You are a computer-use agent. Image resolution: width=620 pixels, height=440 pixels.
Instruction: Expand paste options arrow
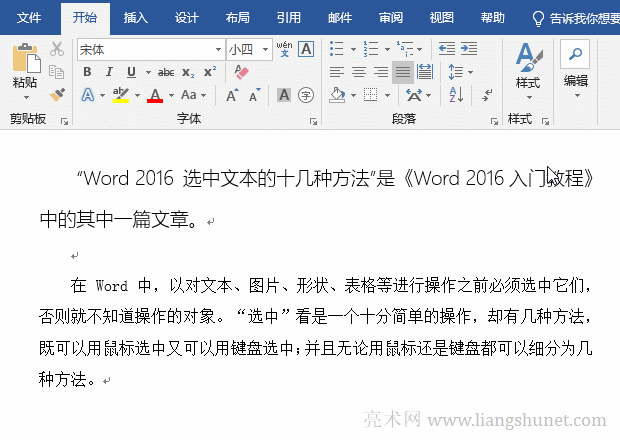(26, 97)
